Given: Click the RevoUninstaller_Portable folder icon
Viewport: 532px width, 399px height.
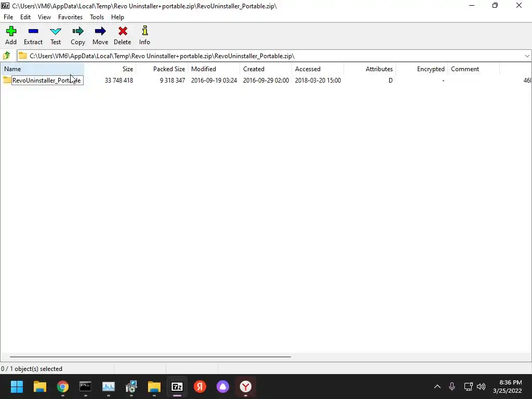Looking at the screenshot, I should tap(7, 80).
